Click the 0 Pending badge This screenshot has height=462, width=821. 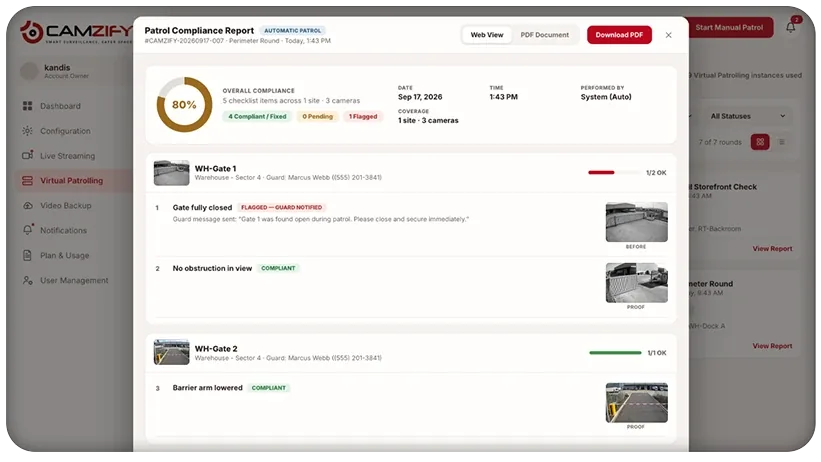(x=317, y=116)
